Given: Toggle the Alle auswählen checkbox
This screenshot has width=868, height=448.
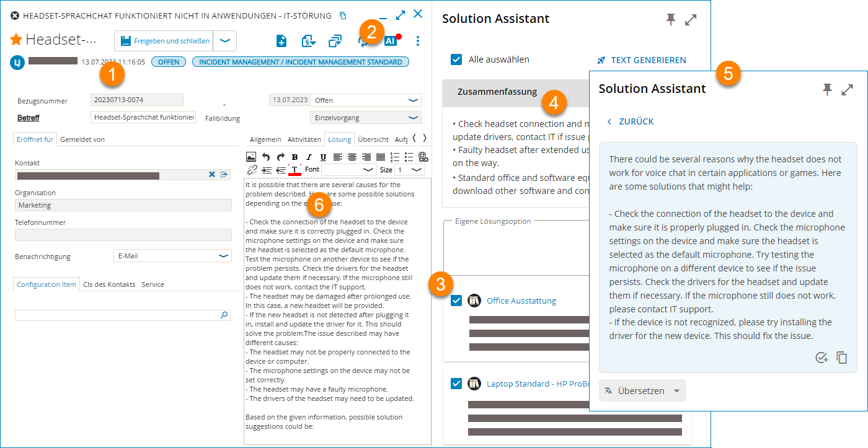Looking at the screenshot, I should 456,59.
